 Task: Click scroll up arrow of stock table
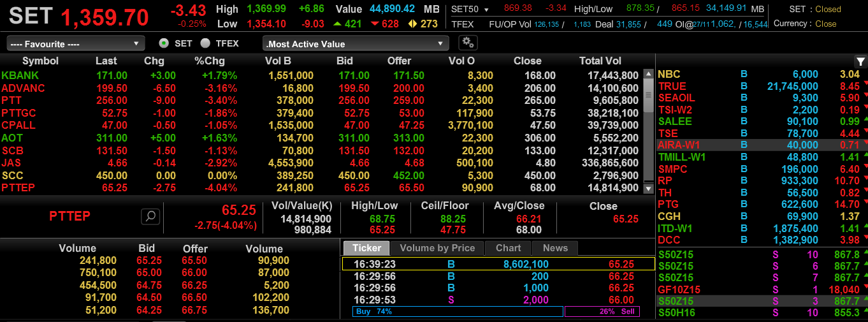pos(649,74)
